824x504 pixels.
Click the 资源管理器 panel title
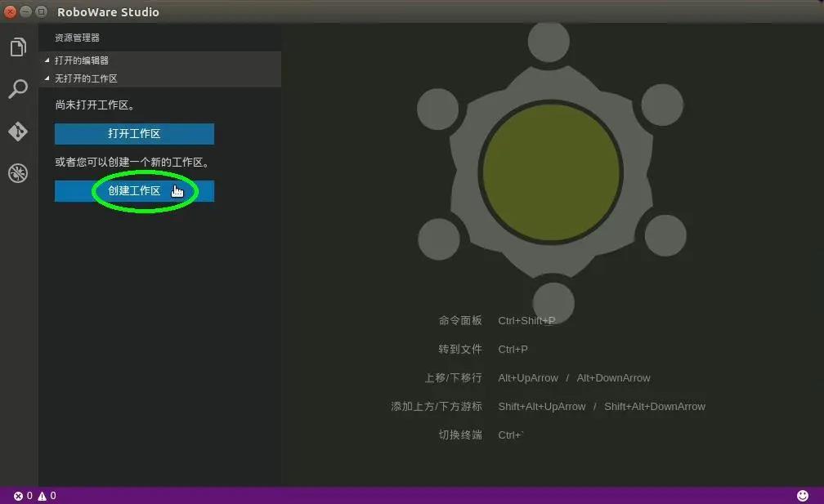[x=77, y=38]
